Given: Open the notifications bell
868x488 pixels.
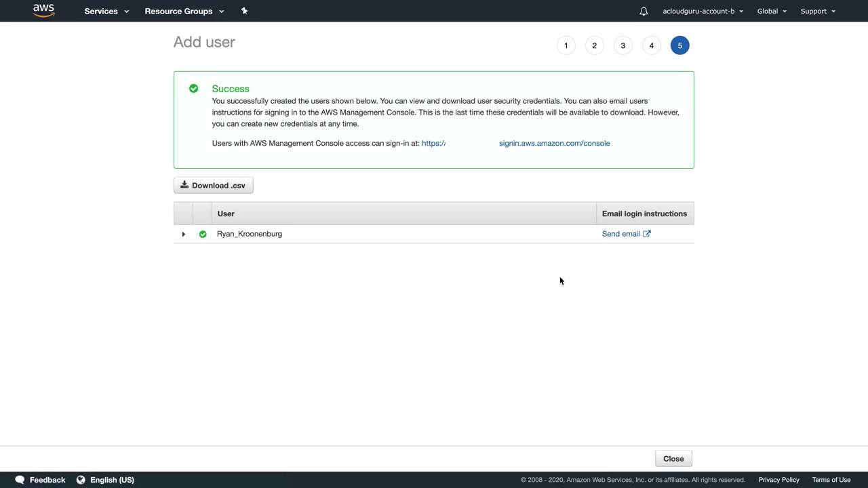Looking at the screenshot, I should click(x=644, y=11).
